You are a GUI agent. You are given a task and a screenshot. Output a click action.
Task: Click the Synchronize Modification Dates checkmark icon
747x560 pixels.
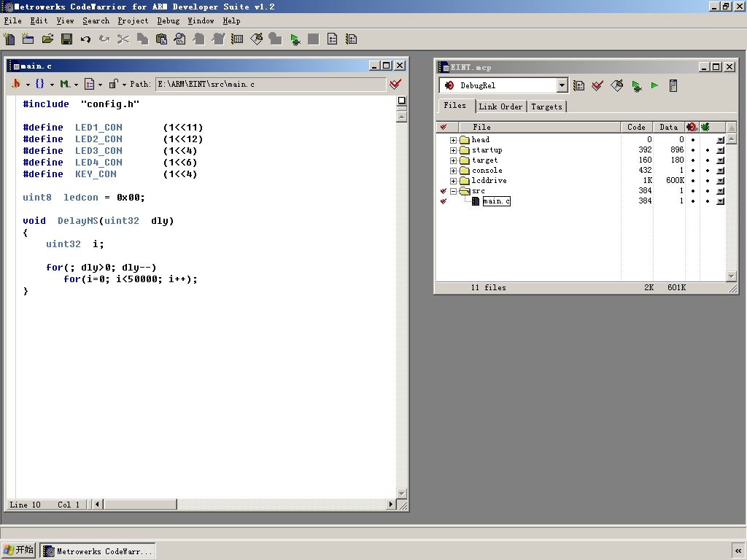pyautogui.click(x=597, y=86)
